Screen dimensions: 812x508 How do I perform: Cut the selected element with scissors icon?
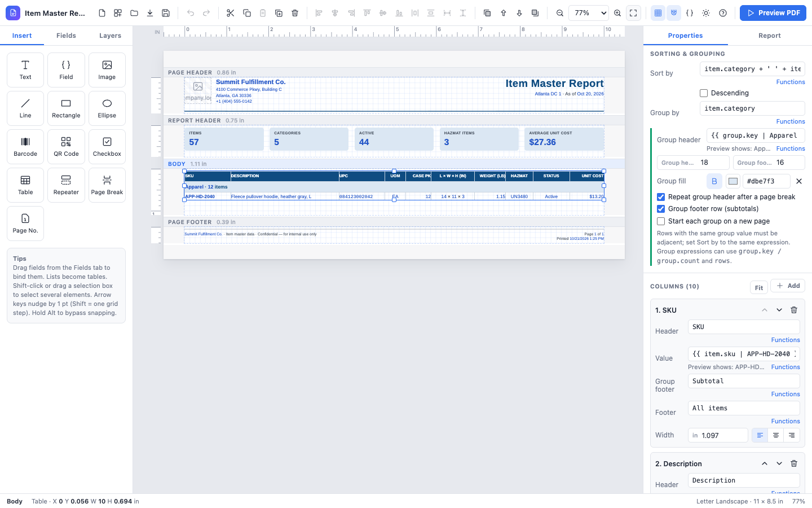click(230, 13)
